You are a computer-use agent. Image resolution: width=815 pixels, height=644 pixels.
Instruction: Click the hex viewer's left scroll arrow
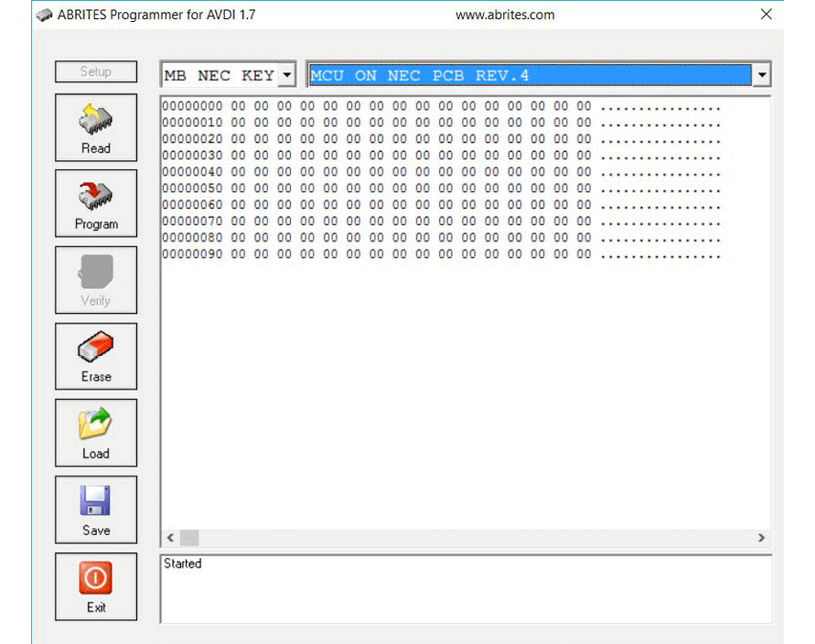click(x=169, y=538)
